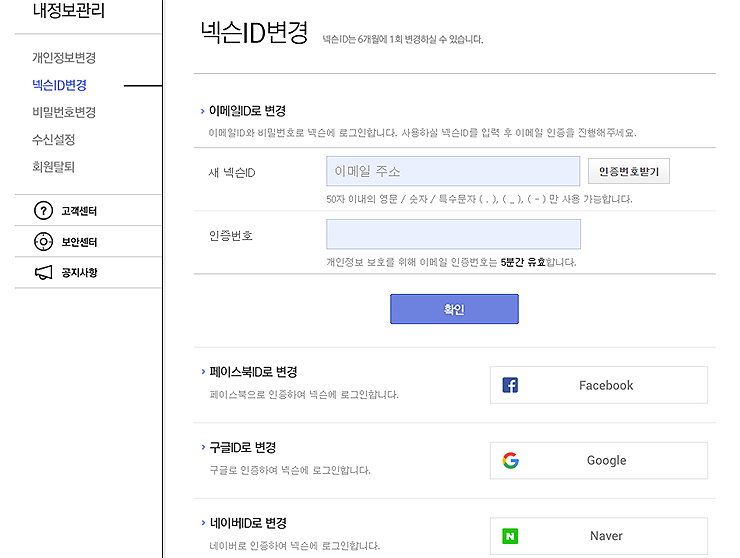The width and height of the screenshot is (740, 558).
Task: Click the 페이스북ID로 변경 heading text
Action: click(x=253, y=372)
